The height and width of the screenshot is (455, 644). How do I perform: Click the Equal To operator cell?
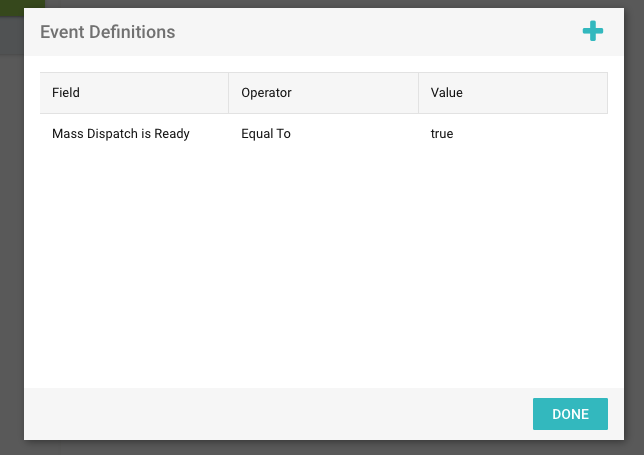[266, 133]
